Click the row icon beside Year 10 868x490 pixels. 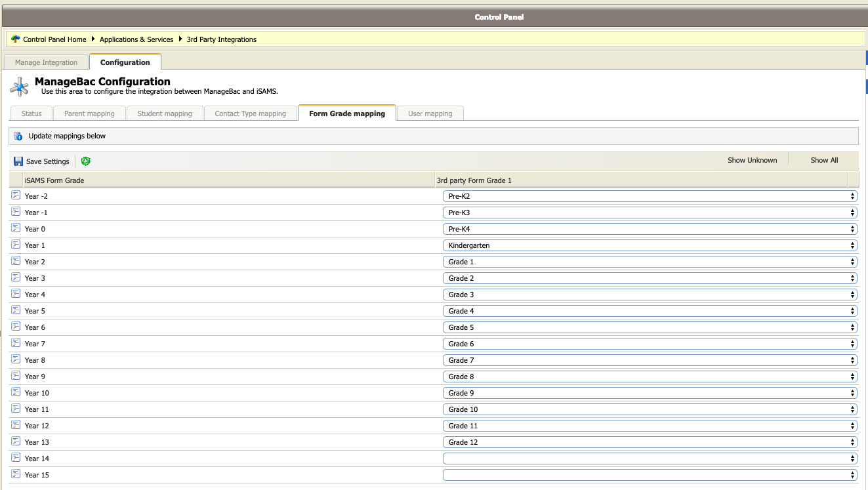16,392
